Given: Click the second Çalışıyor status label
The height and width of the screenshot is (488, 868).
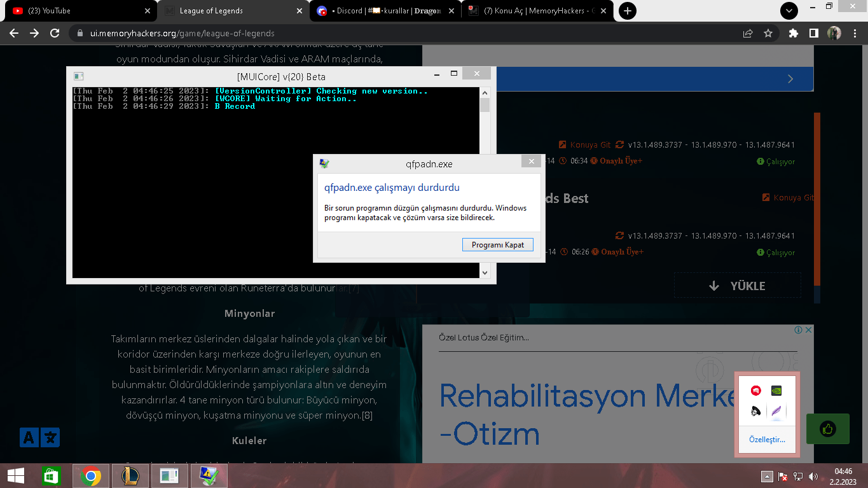Looking at the screenshot, I should [776, 253].
